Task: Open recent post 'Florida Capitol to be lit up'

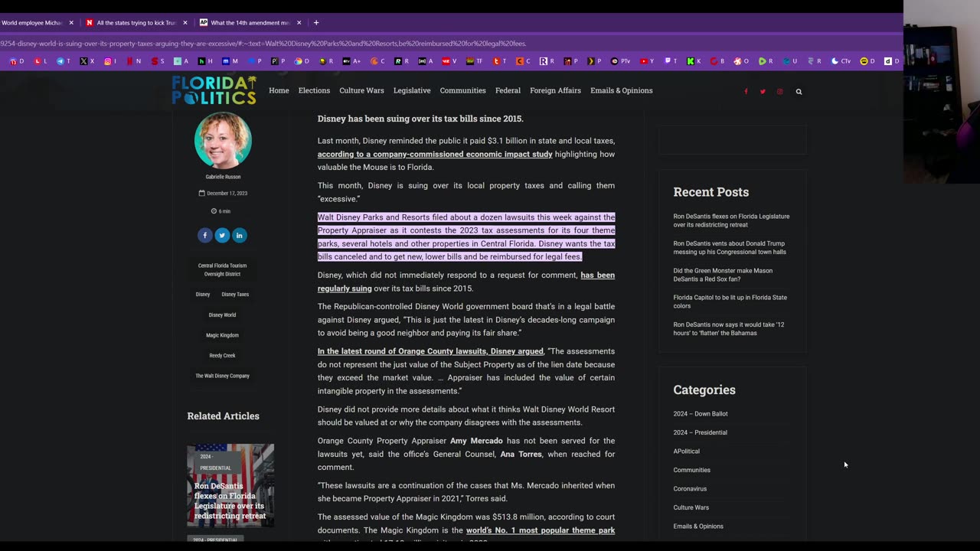Action: point(730,302)
